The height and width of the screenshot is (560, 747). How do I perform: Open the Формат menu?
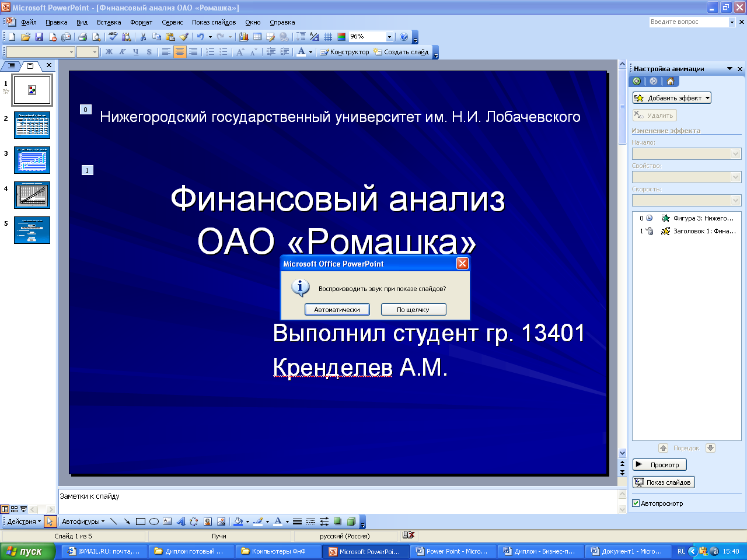pyautogui.click(x=141, y=22)
